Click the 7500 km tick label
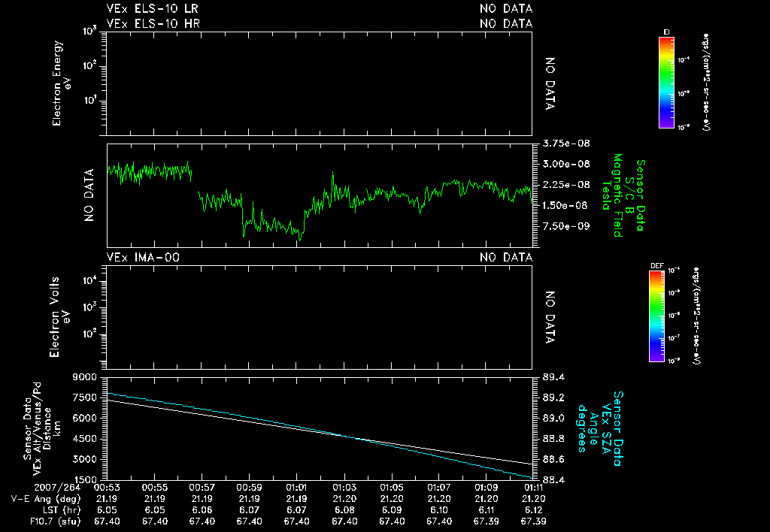 [84, 398]
